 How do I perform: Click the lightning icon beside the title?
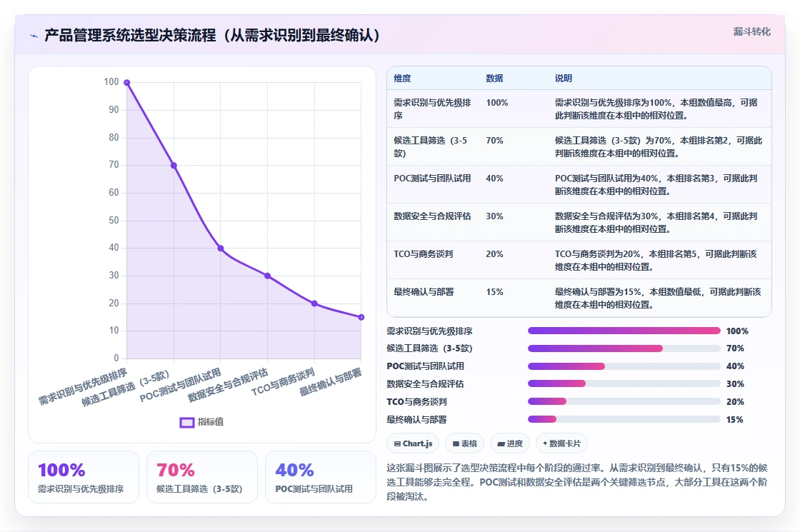point(34,36)
